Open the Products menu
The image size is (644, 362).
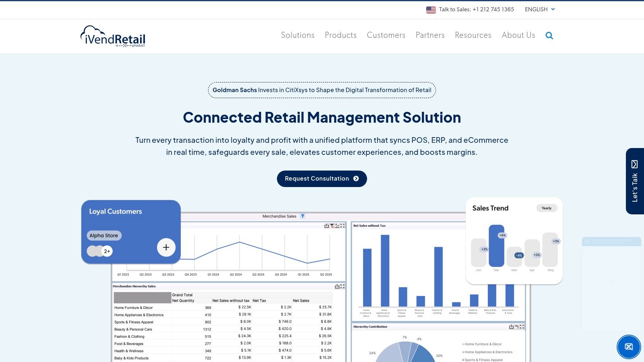[341, 35]
